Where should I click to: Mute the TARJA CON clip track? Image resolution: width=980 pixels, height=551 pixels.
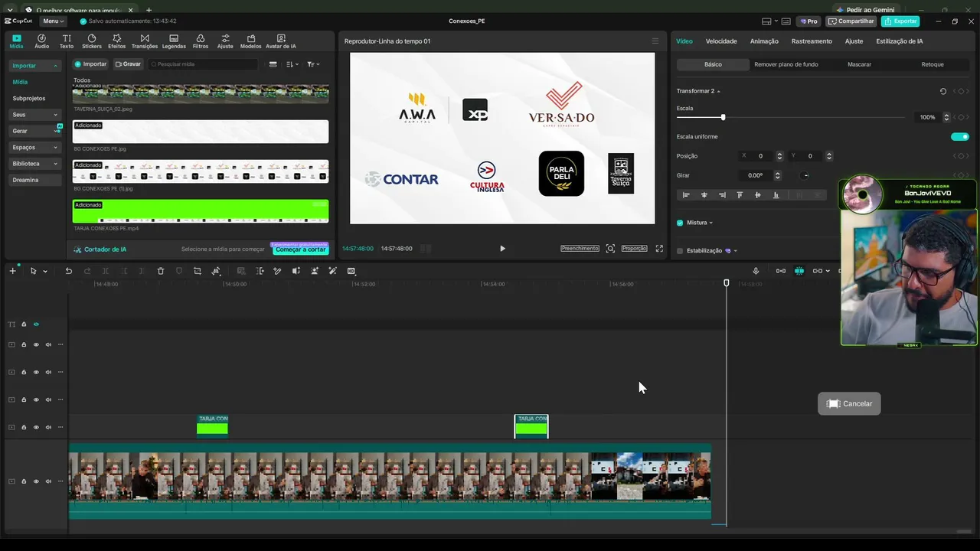click(x=48, y=427)
